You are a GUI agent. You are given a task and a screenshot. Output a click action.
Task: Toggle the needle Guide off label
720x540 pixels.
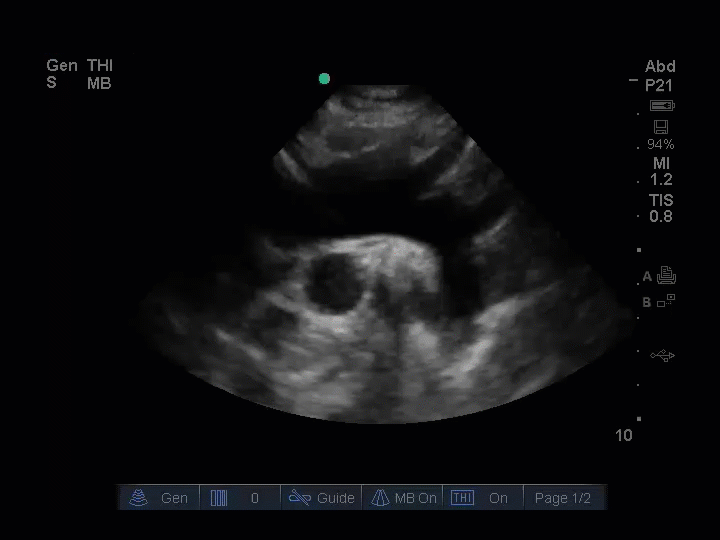[336, 498]
